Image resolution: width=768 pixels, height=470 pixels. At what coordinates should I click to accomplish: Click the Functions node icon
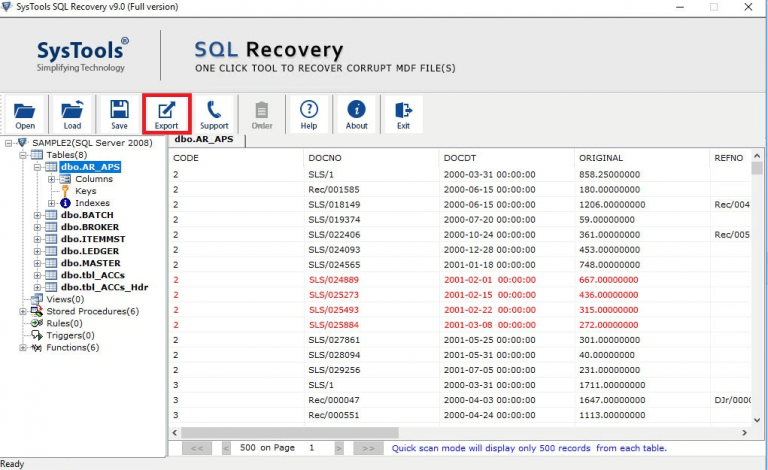[x=37, y=348]
